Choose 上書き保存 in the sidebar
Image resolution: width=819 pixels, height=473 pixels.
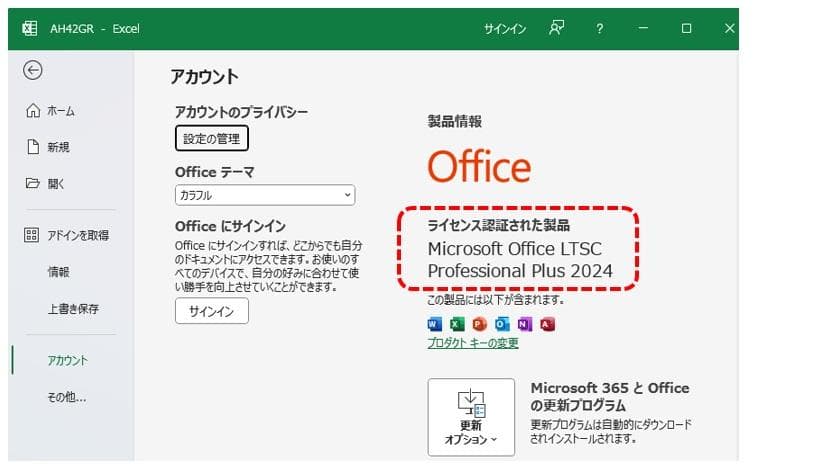(73, 309)
